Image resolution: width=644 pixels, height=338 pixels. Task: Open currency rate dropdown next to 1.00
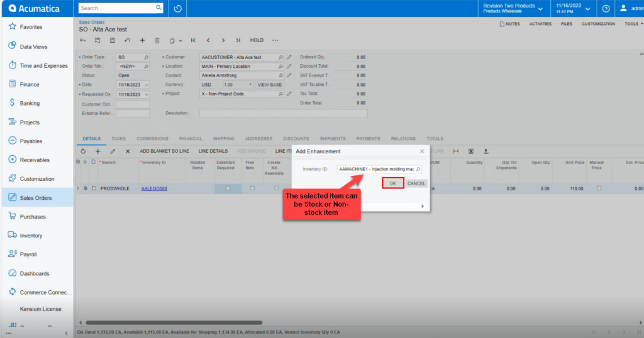point(250,84)
